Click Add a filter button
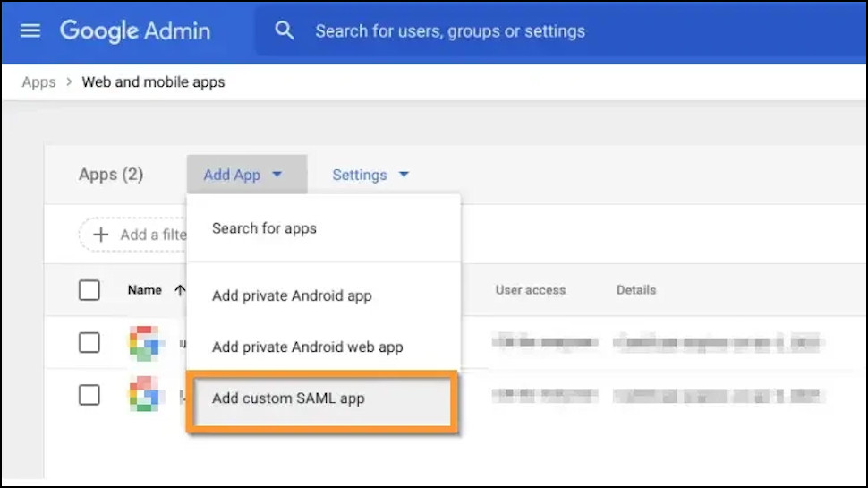The image size is (868, 488). click(x=134, y=235)
